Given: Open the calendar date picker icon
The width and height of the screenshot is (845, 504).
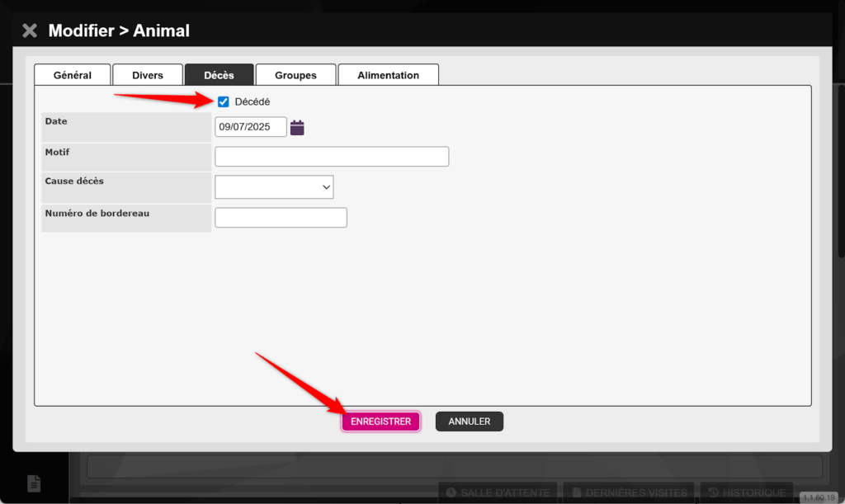Looking at the screenshot, I should 297,127.
